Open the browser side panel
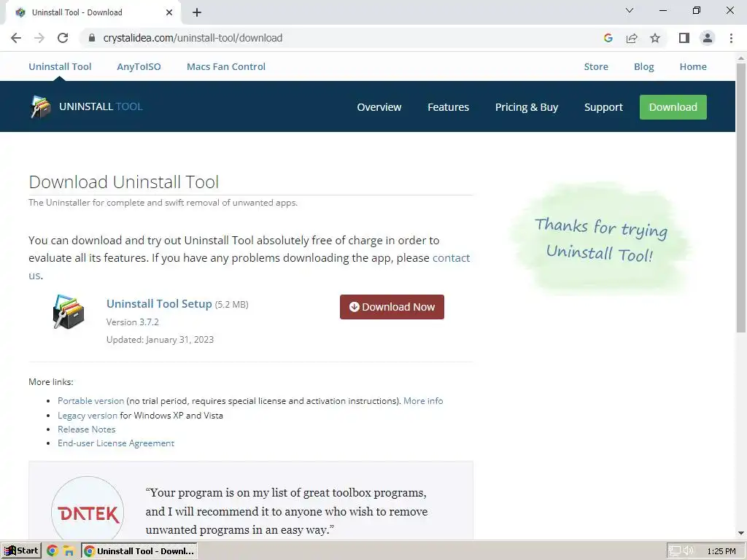The width and height of the screenshot is (747, 560). 684,38
